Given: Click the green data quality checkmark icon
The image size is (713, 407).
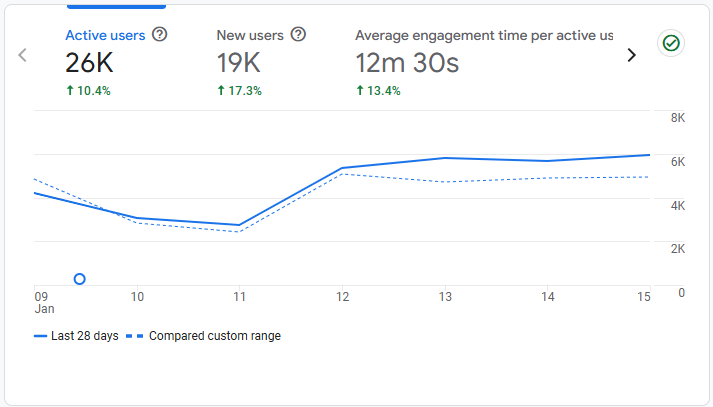Looking at the screenshot, I should pyautogui.click(x=670, y=43).
